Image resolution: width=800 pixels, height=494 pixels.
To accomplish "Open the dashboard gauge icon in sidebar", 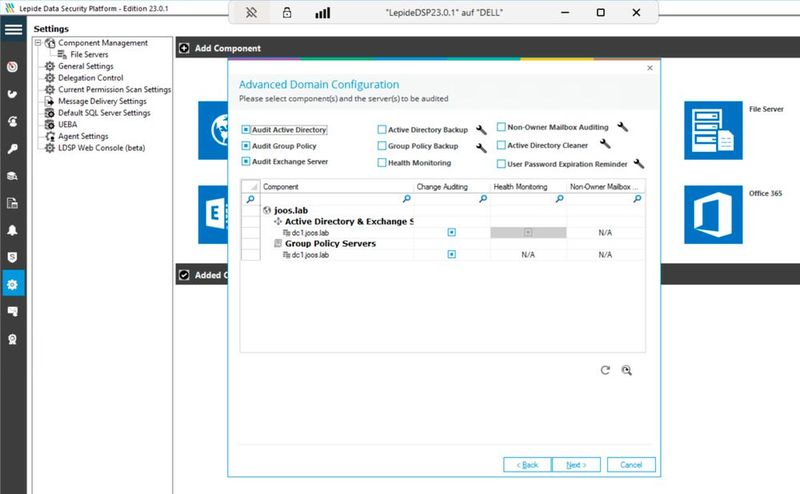I will click(13, 67).
